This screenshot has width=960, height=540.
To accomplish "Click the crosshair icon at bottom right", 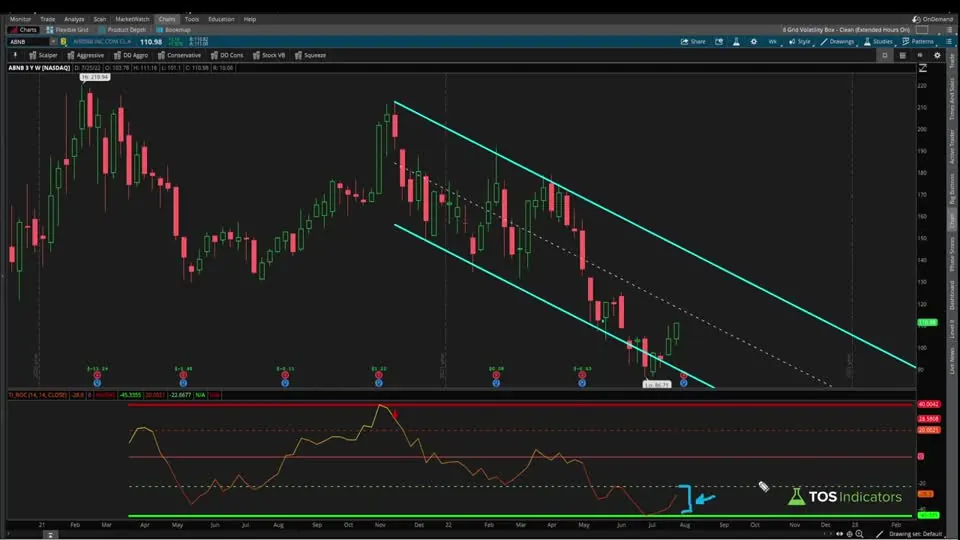I will tap(849, 534).
